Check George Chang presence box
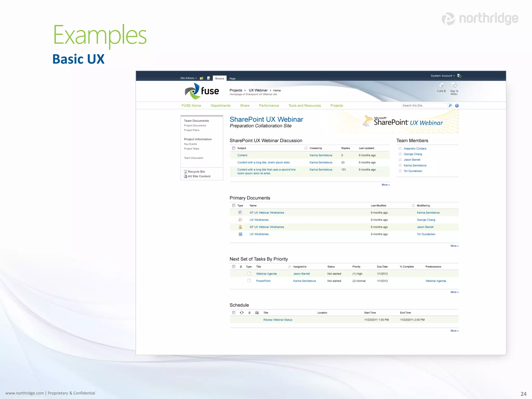 400,154
